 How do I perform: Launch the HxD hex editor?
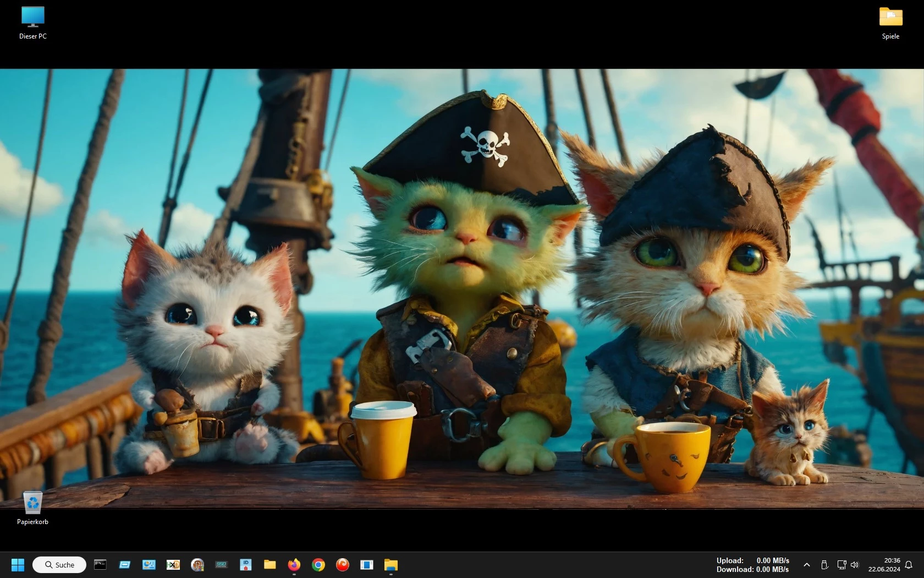click(173, 564)
